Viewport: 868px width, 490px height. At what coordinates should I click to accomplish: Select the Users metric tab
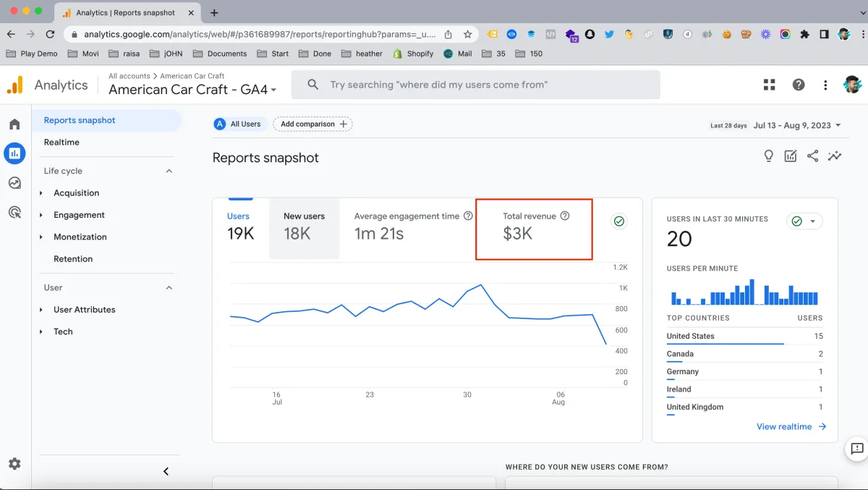point(241,228)
